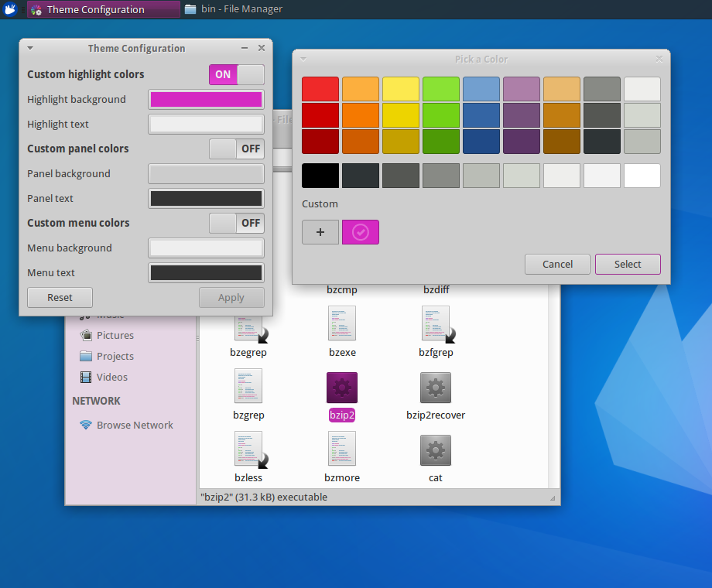Click the cat executable gear icon
Image resolution: width=712 pixels, height=588 pixels.
pos(435,450)
